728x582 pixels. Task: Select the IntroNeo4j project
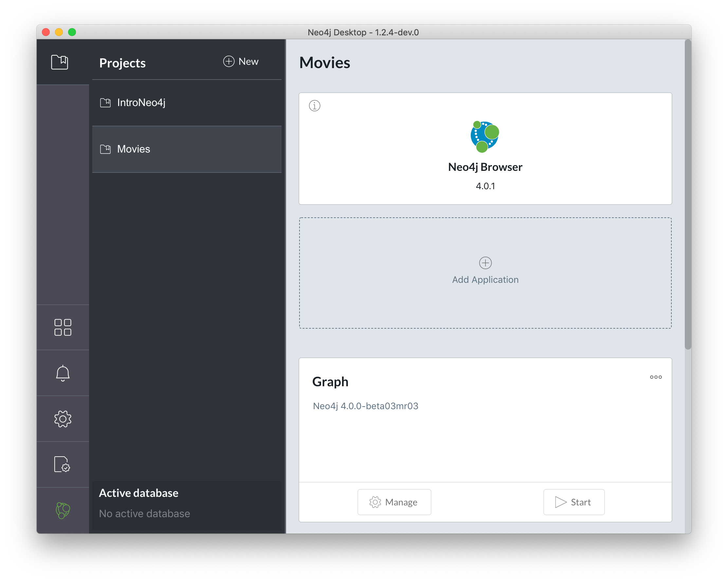[141, 103]
